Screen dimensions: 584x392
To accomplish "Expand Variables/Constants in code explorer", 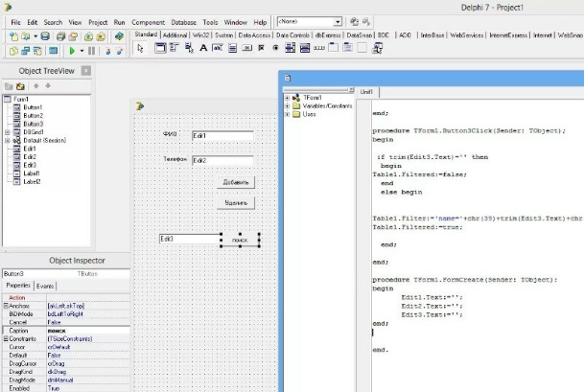I will point(287,106).
